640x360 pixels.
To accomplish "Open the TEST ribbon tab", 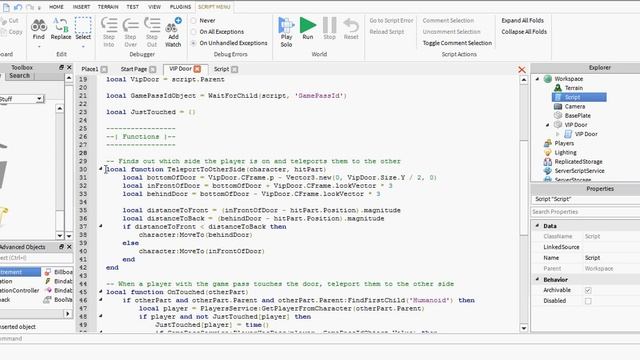I will [x=132, y=7].
